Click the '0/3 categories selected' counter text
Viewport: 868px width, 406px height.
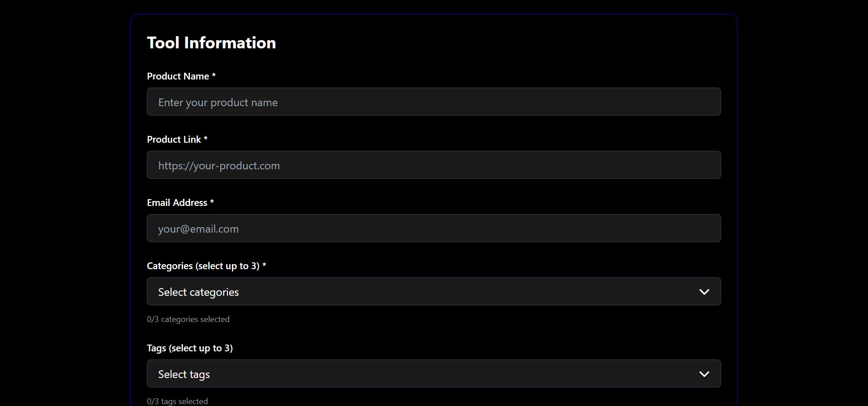188,319
